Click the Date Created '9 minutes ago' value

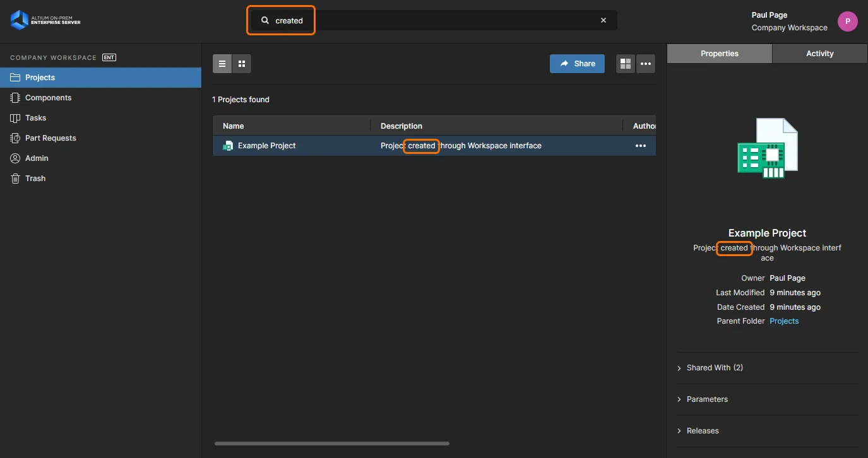[795, 307]
